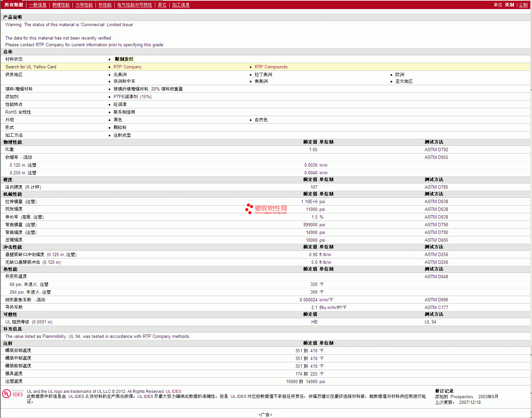
Task: Switch units to 公制
Action: pos(523,5)
